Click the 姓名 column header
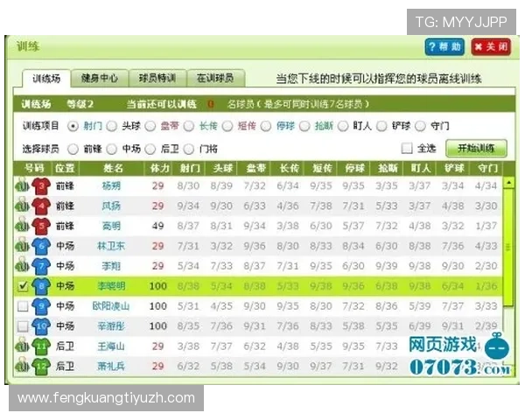The height and width of the screenshot is (420, 525). [113, 168]
